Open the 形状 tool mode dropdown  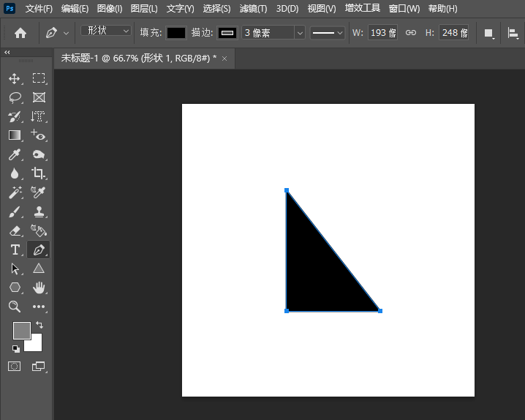106,31
